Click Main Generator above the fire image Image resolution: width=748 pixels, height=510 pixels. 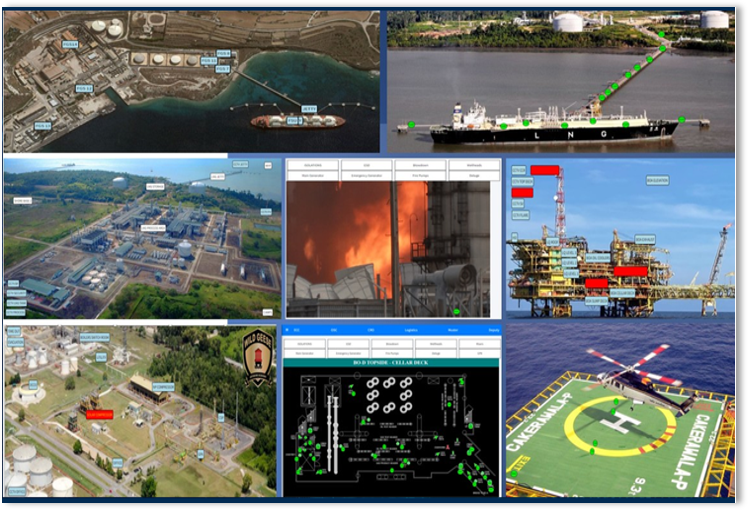tap(313, 176)
